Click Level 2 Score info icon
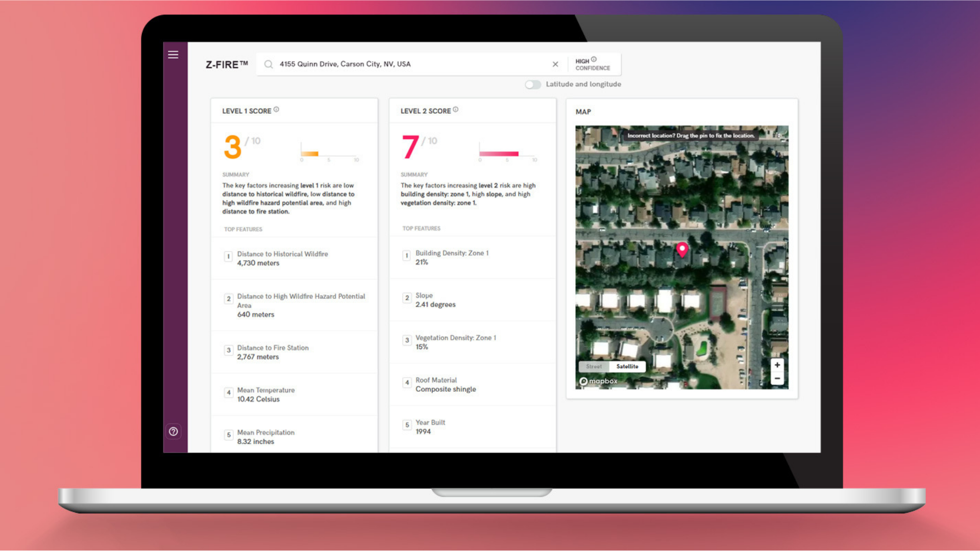The image size is (980, 551). coord(456,110)
